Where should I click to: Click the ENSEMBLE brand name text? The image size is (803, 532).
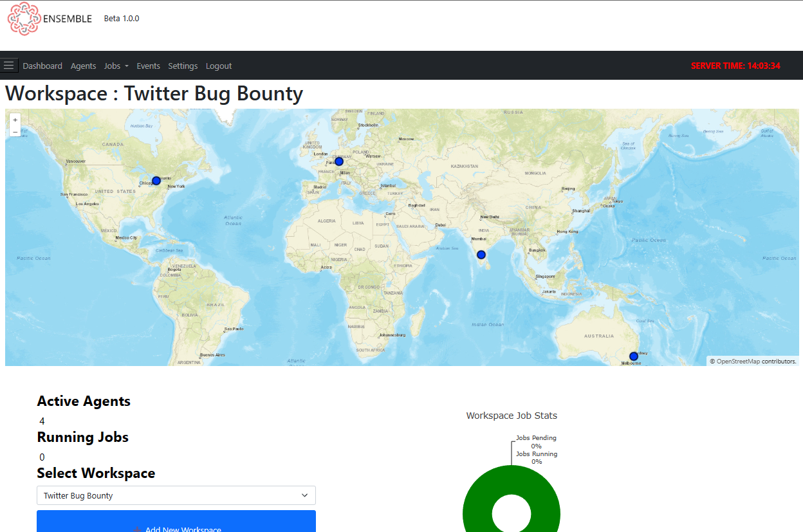(67, 19)
